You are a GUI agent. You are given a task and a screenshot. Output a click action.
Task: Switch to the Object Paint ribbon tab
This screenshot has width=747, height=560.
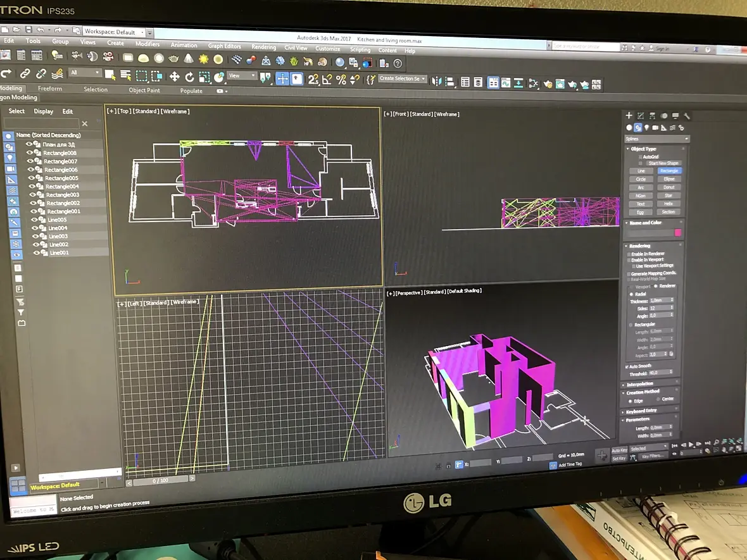(x=144, y=90)
